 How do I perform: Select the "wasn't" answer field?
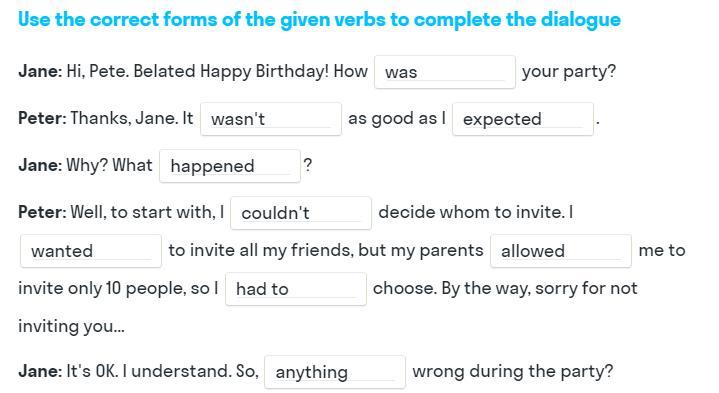pyautogui.click(x=271, y=119)
